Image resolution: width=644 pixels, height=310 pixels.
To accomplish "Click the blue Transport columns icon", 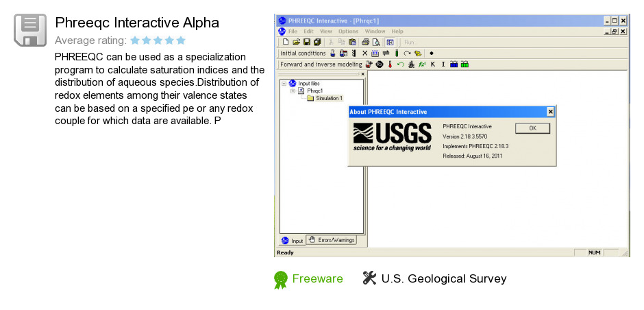I will (x=454, y=64).
